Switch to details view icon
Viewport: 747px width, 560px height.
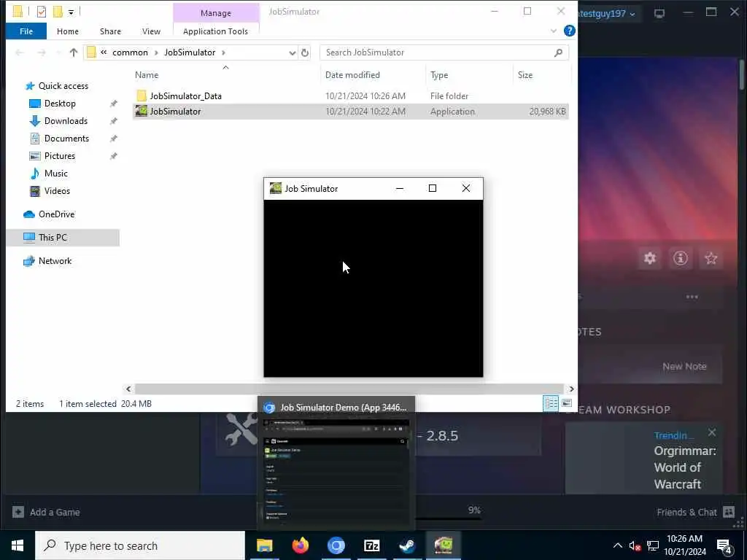tap(551, 403)
